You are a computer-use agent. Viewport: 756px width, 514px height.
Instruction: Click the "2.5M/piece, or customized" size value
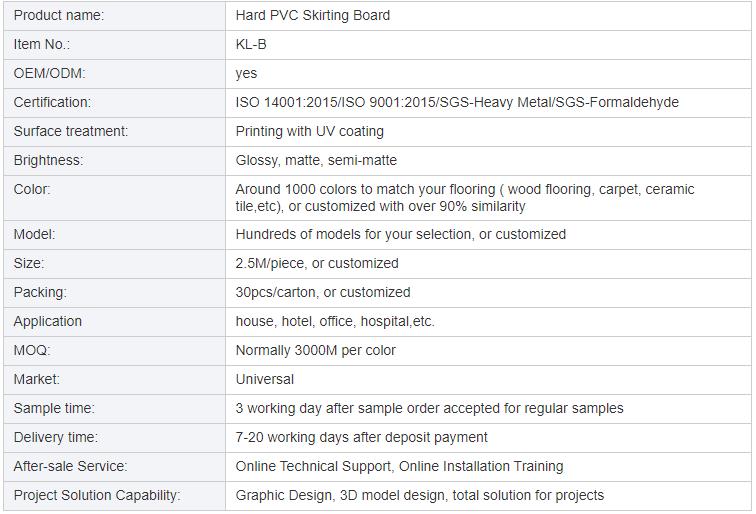(317, 264)
